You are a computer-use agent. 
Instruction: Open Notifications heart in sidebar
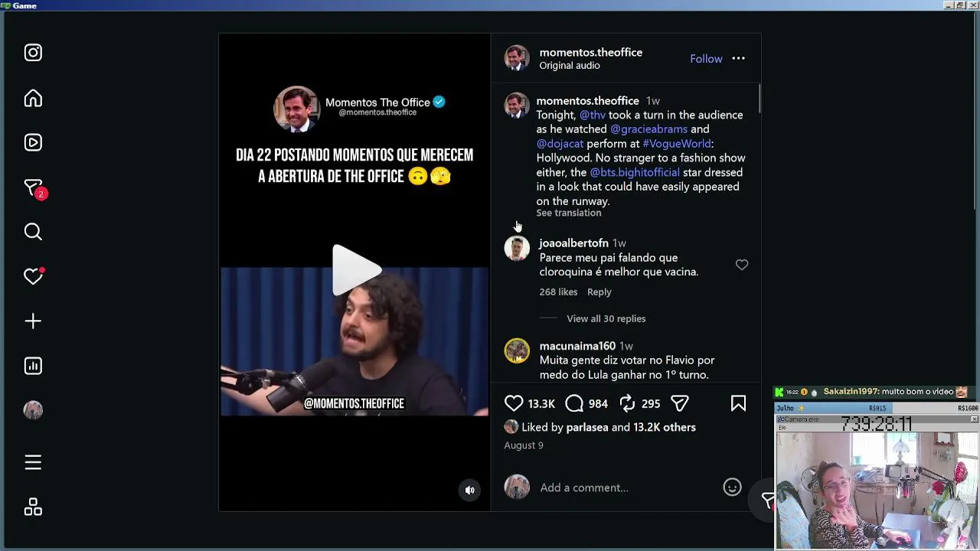click(33, 276)
